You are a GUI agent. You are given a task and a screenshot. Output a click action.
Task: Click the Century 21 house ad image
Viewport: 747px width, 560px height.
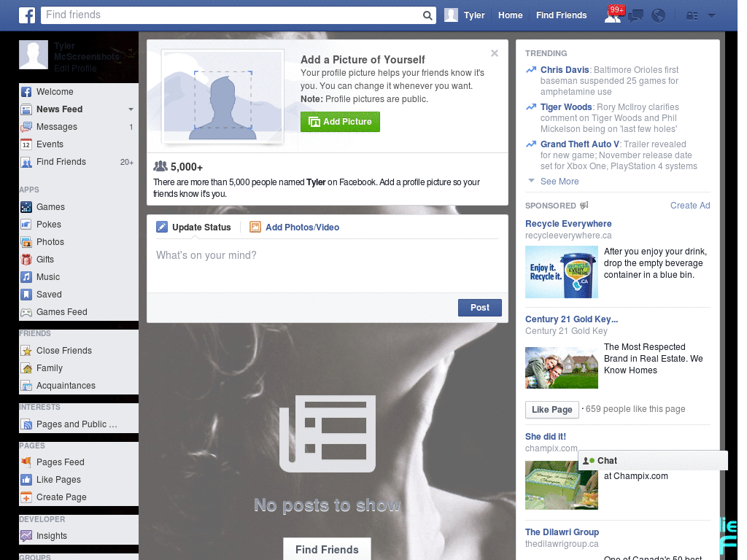click(561, 367)
